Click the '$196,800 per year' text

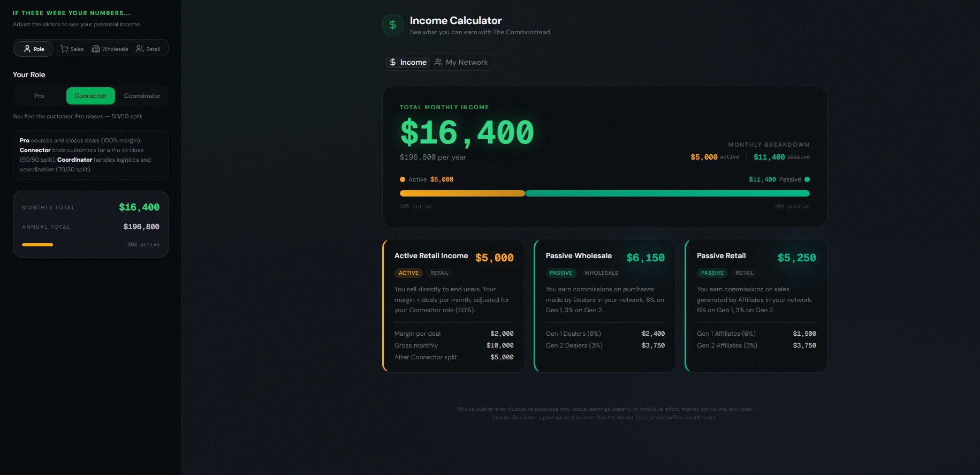[x=433, y=157]
